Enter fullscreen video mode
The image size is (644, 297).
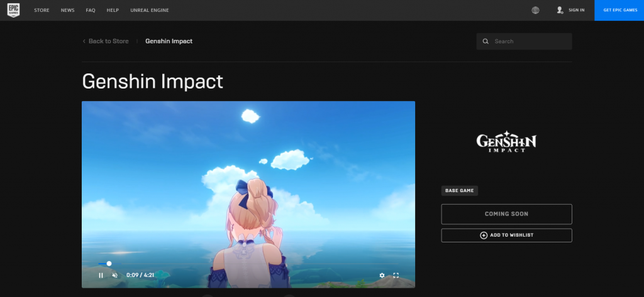pos(396,275)
